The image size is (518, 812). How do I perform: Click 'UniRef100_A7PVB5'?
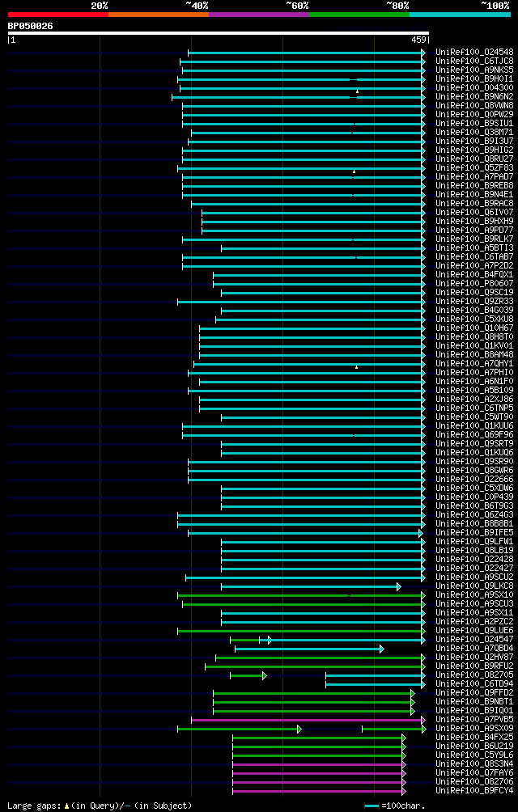click(x=474, y=720)
